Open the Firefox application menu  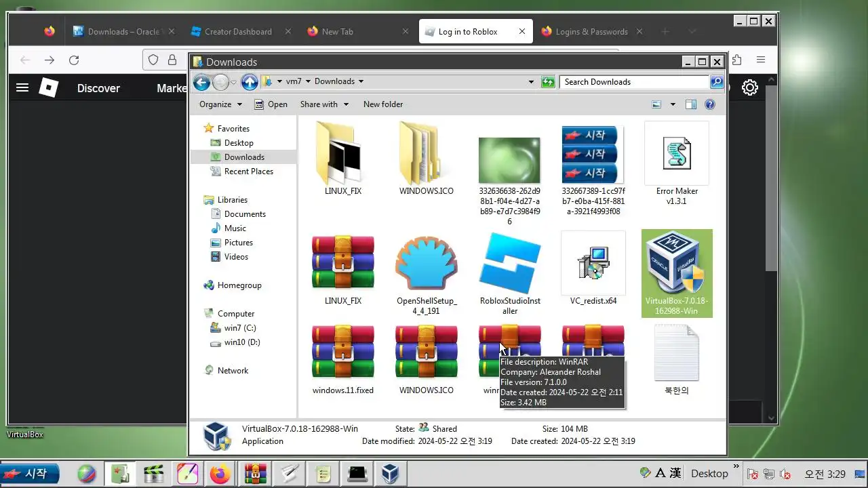(761, 60)
